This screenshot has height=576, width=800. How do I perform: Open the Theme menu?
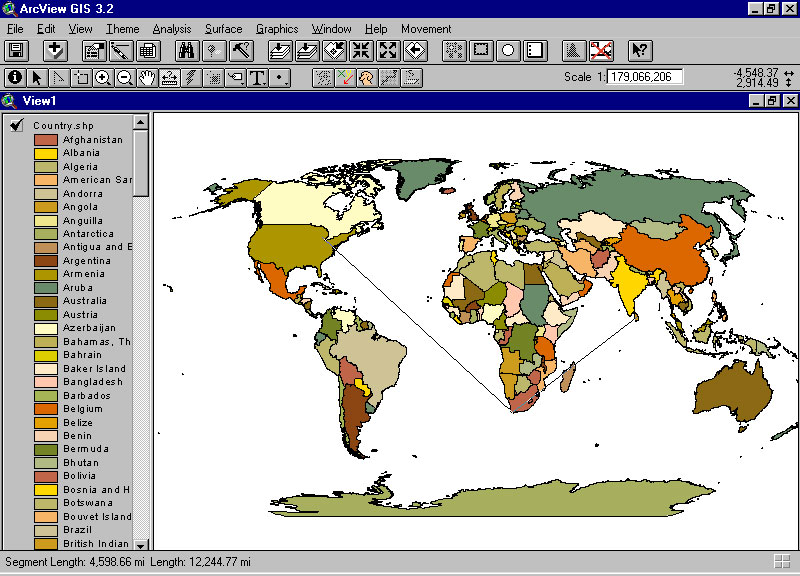click(x=123, y=29)
